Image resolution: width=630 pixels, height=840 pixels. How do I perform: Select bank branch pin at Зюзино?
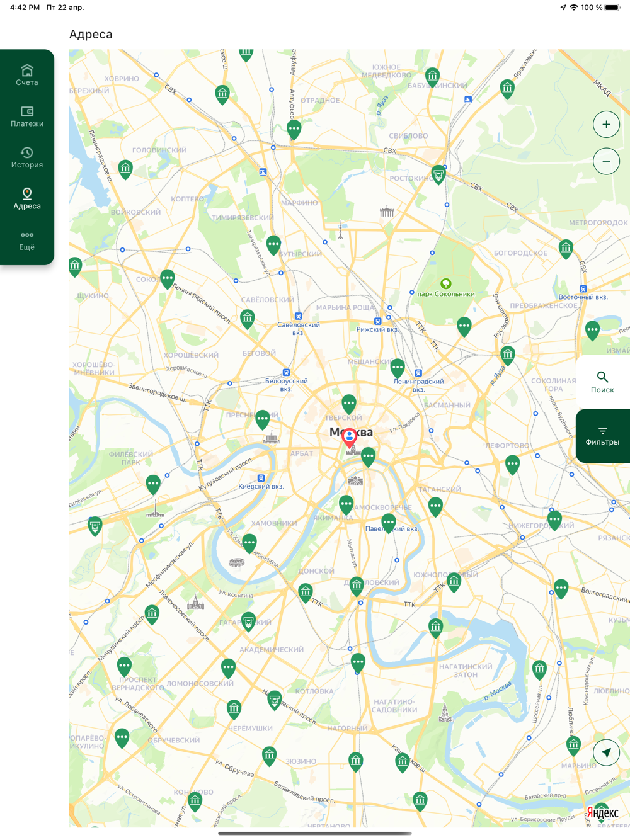point(269,757)
